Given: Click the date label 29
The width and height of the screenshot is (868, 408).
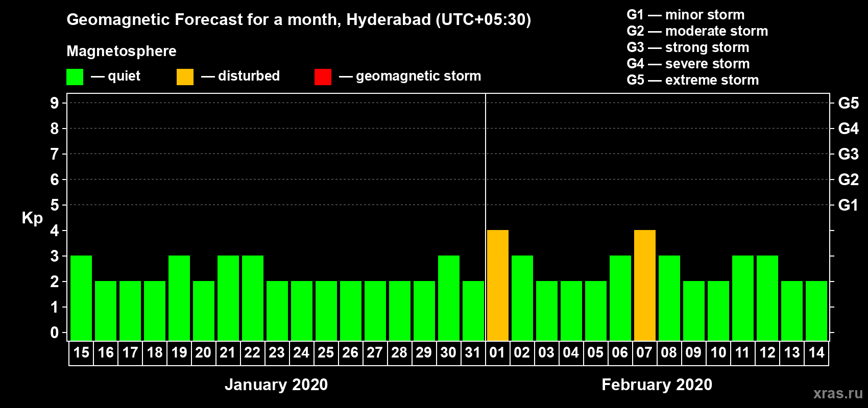Looking at the screenshot, I should coord(424,353).
